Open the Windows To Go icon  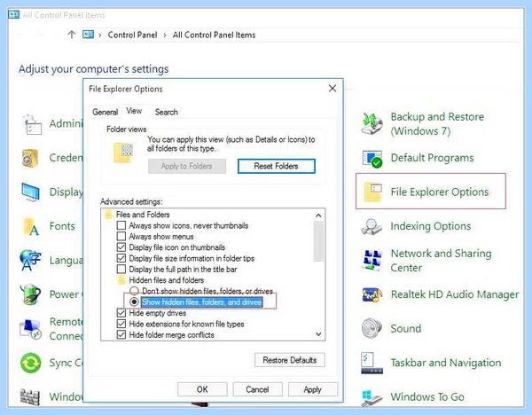pos(372,397)
